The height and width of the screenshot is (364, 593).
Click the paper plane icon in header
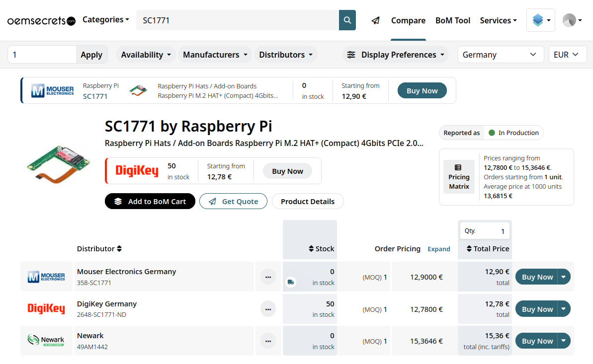click(x=376, y=20)
